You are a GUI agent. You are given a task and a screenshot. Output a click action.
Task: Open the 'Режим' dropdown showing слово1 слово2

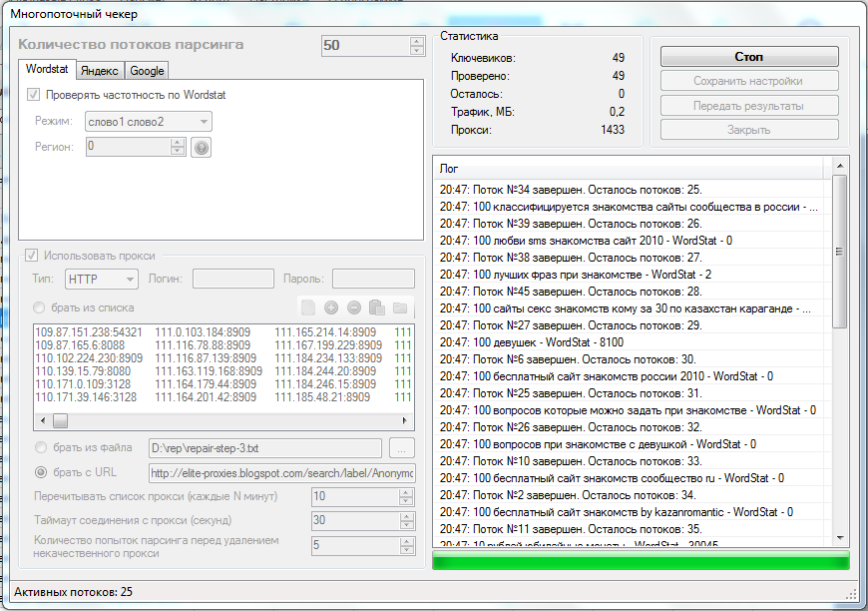coord(148,122)
